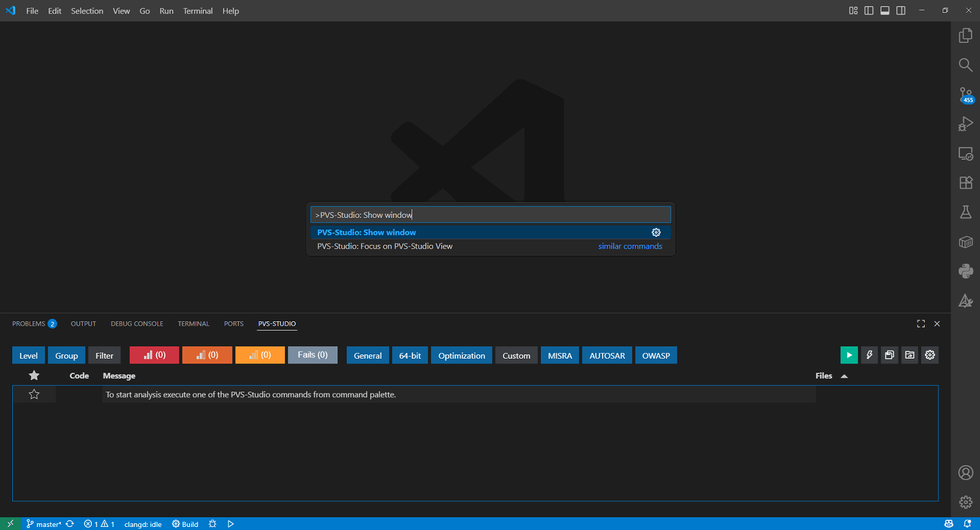Switch to the DEBUG CONSOLE tab
This screenshot has width=980, height=530.
137,324
